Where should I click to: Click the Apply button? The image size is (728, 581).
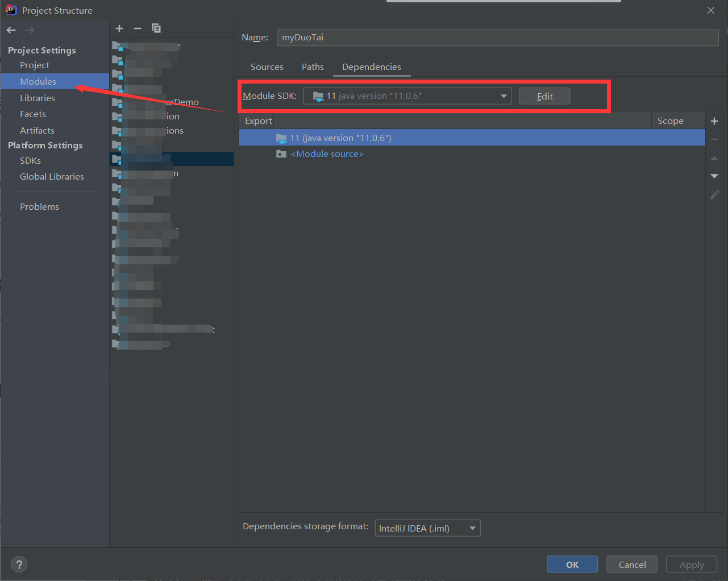pos(692,565)
